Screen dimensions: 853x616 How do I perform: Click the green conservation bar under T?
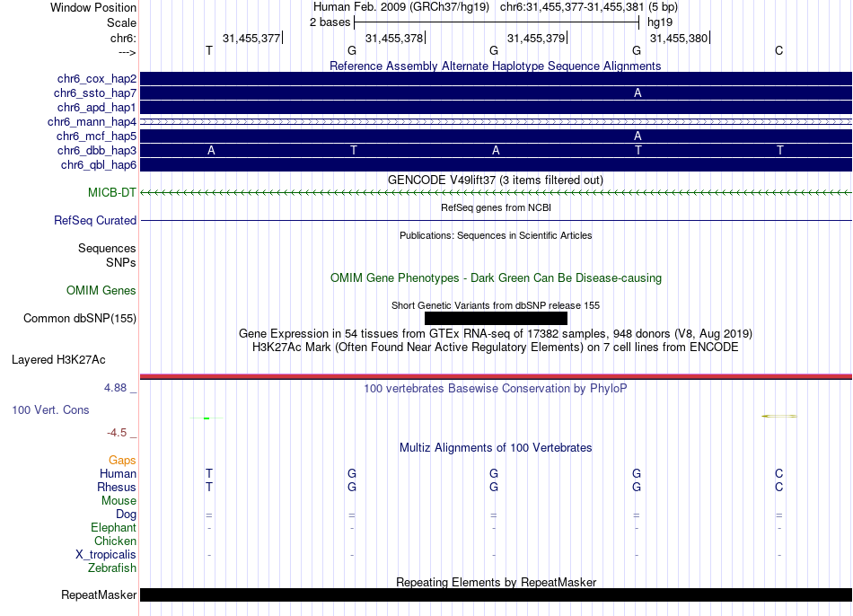207,418
